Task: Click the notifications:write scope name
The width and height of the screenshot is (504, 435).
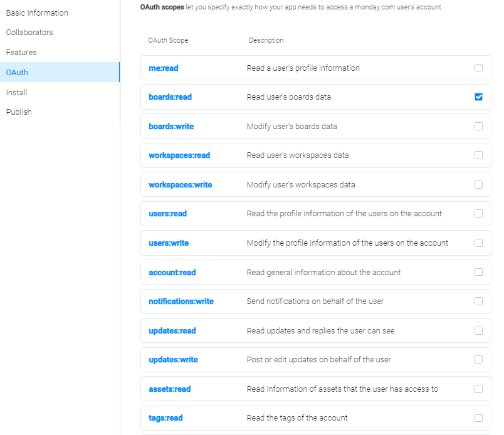Action: [181, 301]
